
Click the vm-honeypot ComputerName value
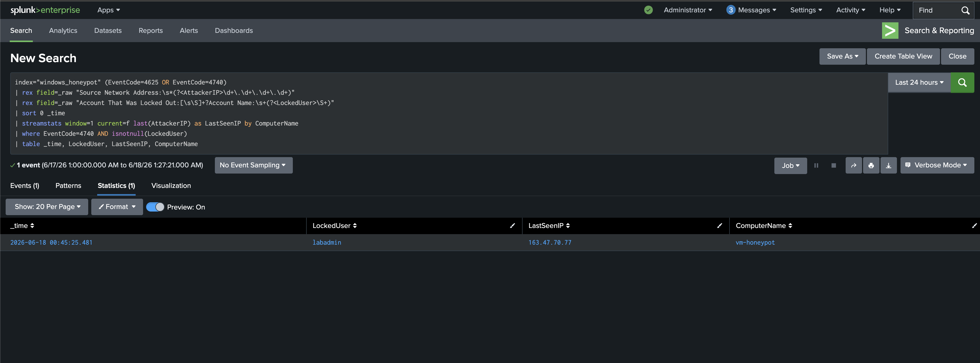(x=755, y=243)
